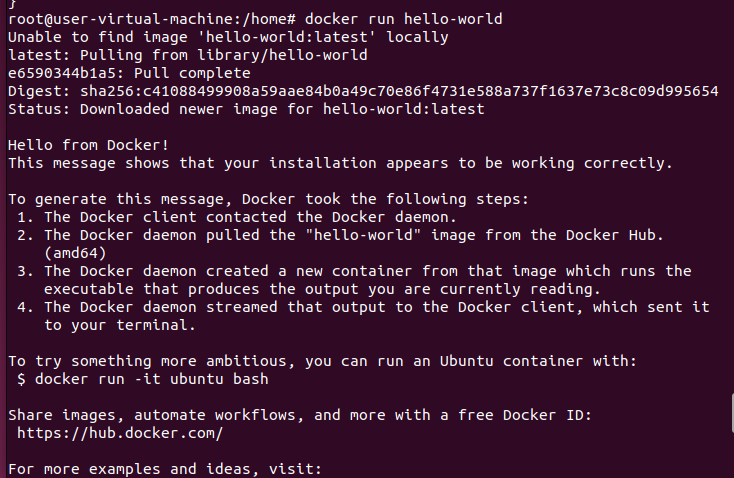734x478 pixels.
Task: Click the 'Status: Downloaded newer image' line
Action: point(246,109)
